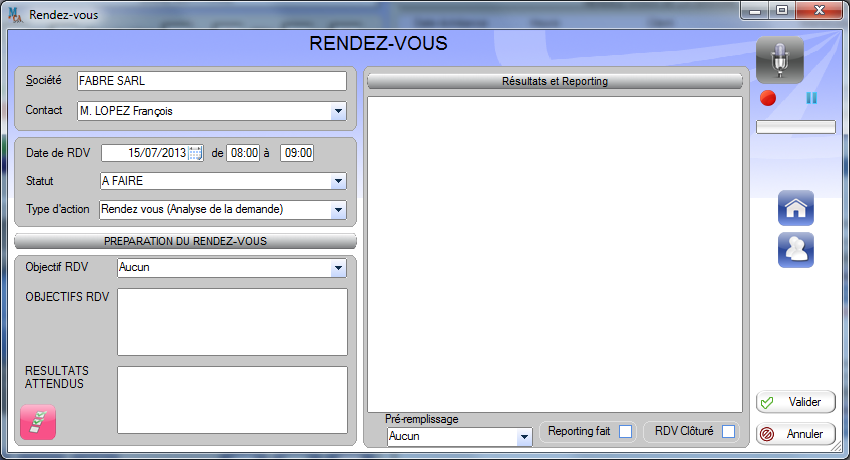Click the start time field 08:00
This screenshot has width=850, height=460.
pyautogui.click(x=243, y=153)
